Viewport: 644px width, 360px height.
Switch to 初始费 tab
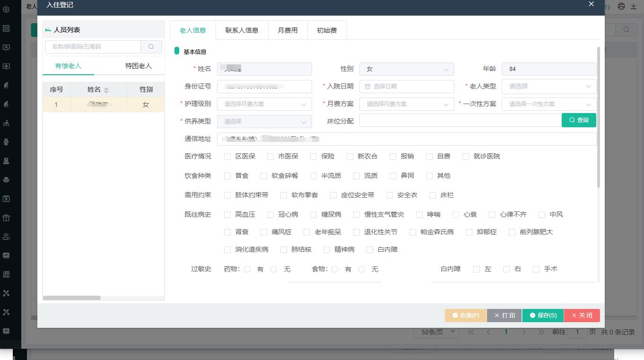coord(327,30)
